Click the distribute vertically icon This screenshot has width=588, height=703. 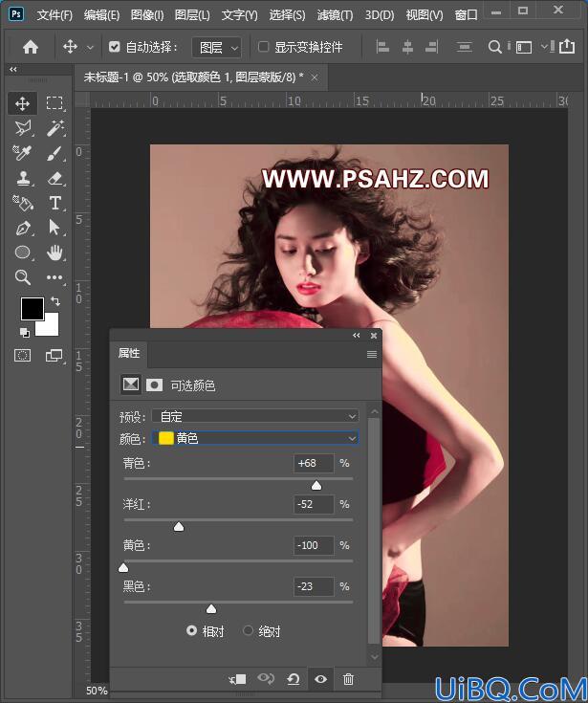coord(465,47)
